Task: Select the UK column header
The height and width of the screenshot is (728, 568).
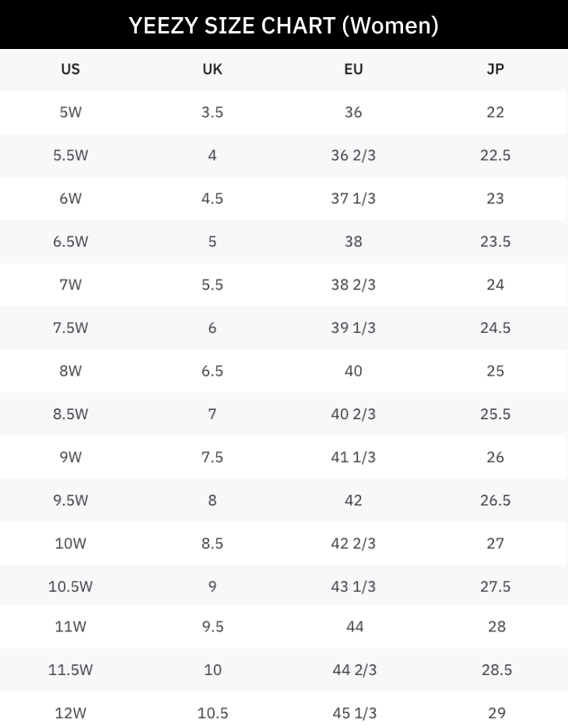Action: [212, 69]
